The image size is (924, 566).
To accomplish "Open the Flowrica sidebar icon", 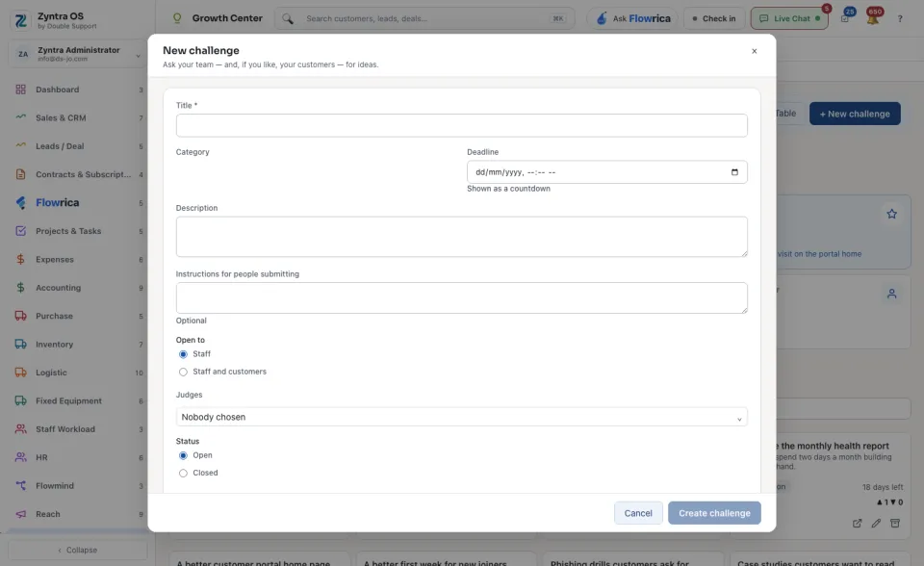I will (x=20, y=203).
